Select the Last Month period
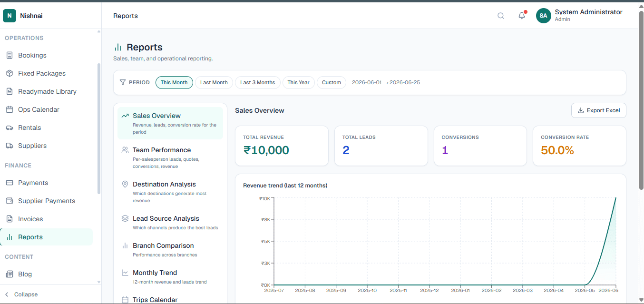The height and width of the screenshot is (304, 644). pos(214,82)
